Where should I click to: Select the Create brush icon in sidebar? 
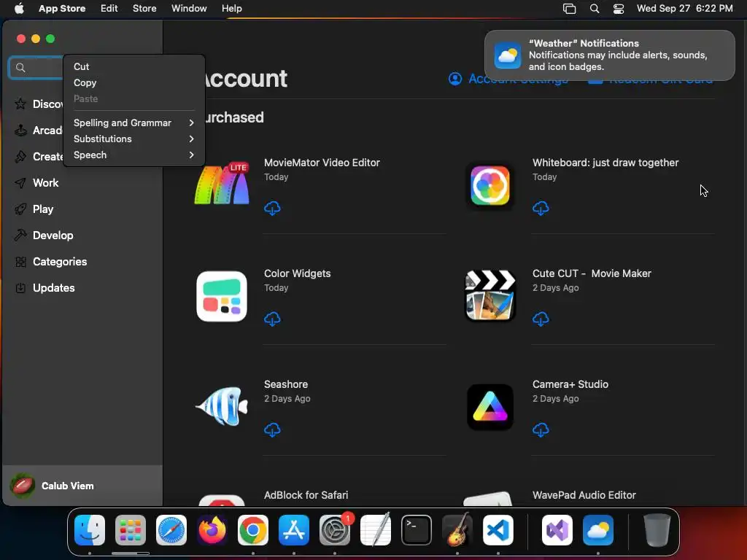click(20, 156)
